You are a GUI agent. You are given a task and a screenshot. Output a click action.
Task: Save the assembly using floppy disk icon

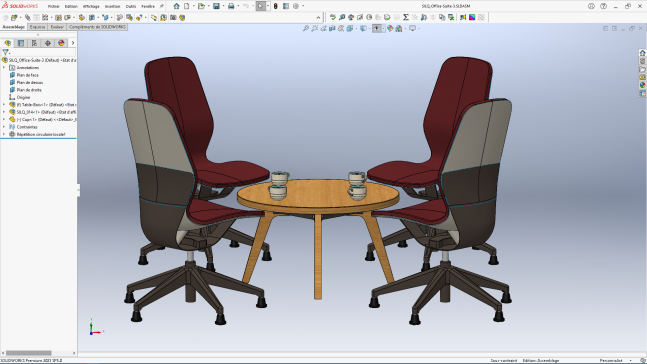[216, 6]
